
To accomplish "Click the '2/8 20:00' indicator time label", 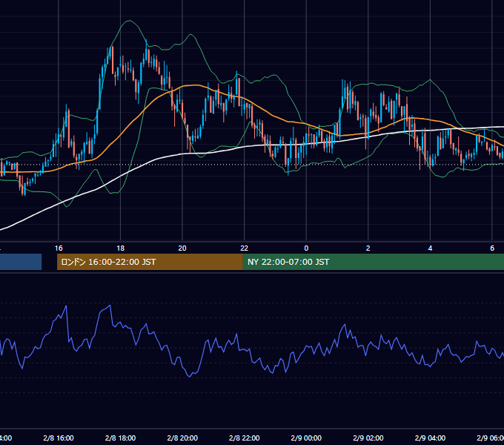I will tap(182, 438).
